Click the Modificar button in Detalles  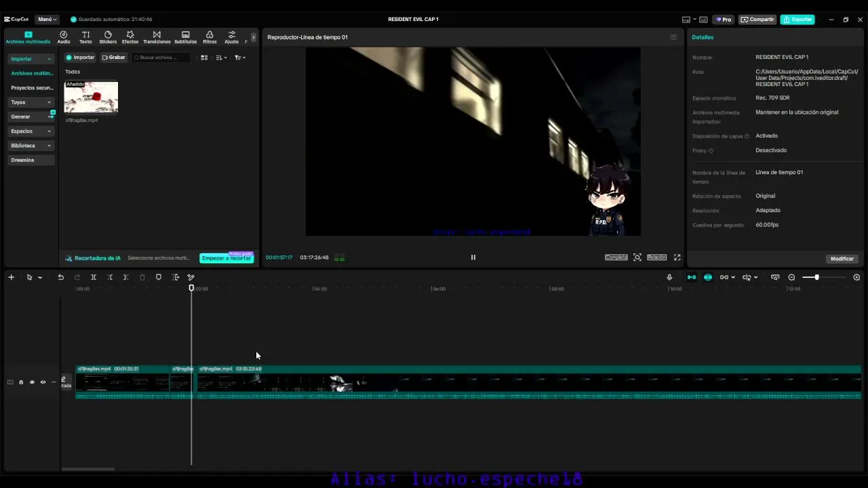point(842,259)
